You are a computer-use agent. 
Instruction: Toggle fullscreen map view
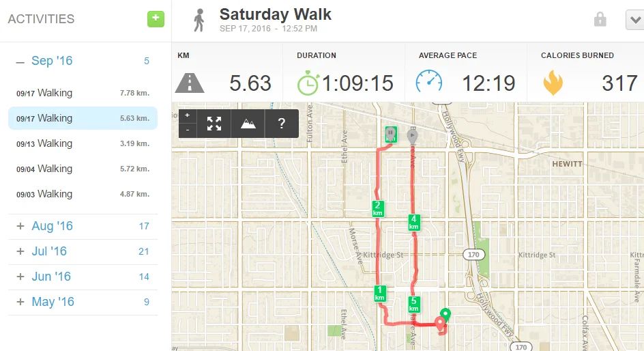214,124
